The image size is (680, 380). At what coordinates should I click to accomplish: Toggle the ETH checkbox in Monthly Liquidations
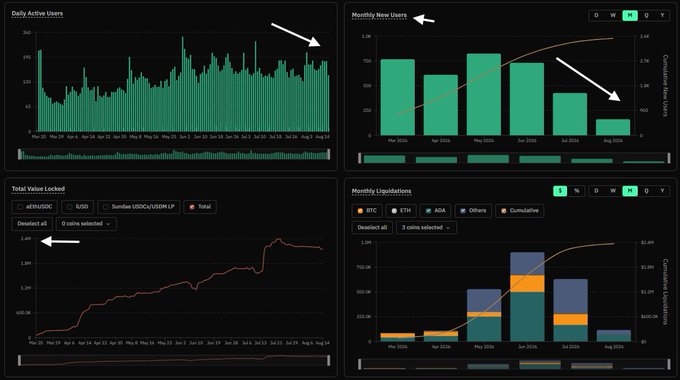coord(394,211)
